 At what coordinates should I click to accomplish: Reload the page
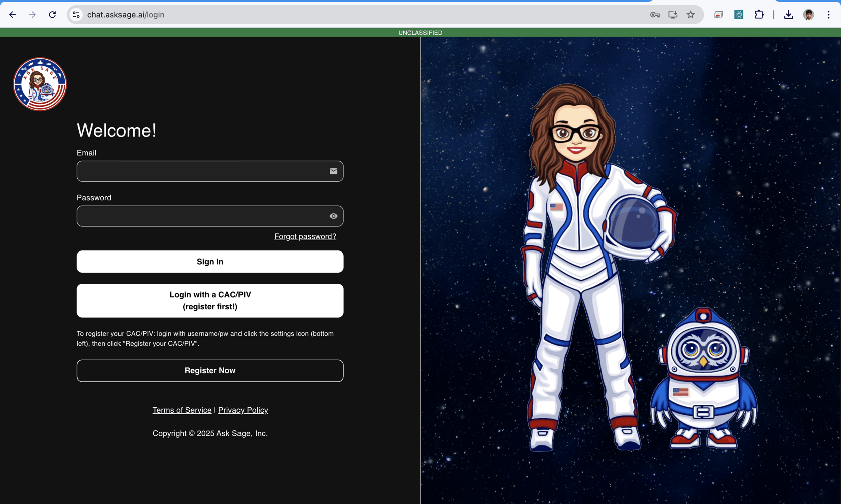[52, 15]
